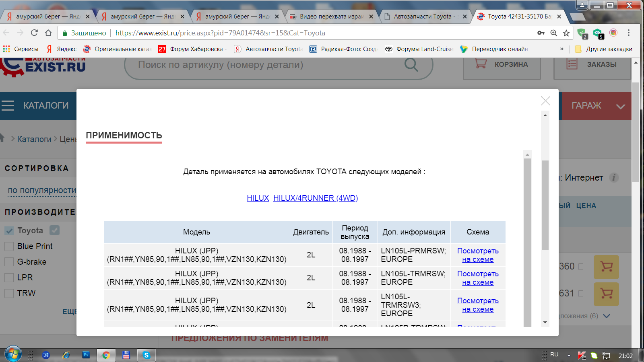Viewport: 644px width, 362px height.
Task: Expand the предложения (6) chevron
Action: point(607,316)
